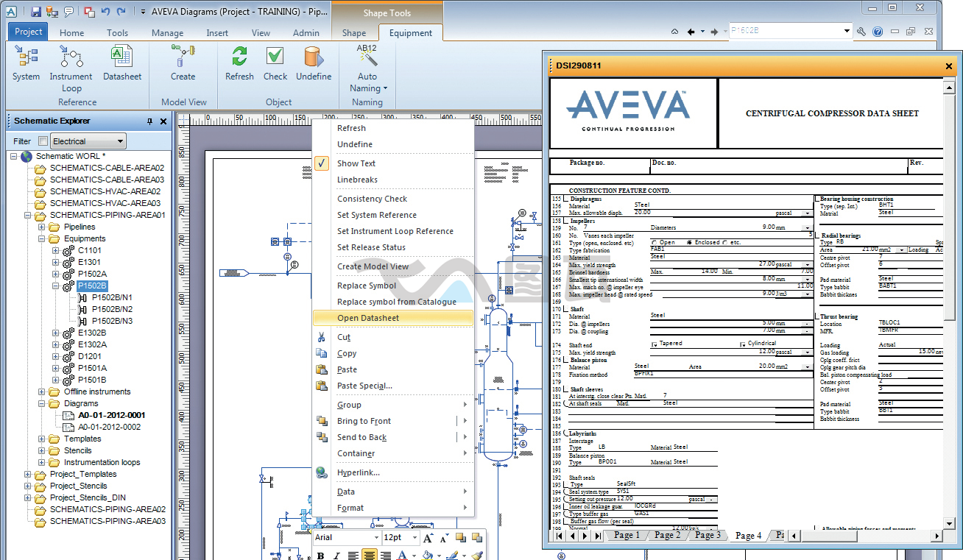The image size is (963, 560).
Task: Click the fill color bucket in mini toolbar
Action: click(426, 555)
